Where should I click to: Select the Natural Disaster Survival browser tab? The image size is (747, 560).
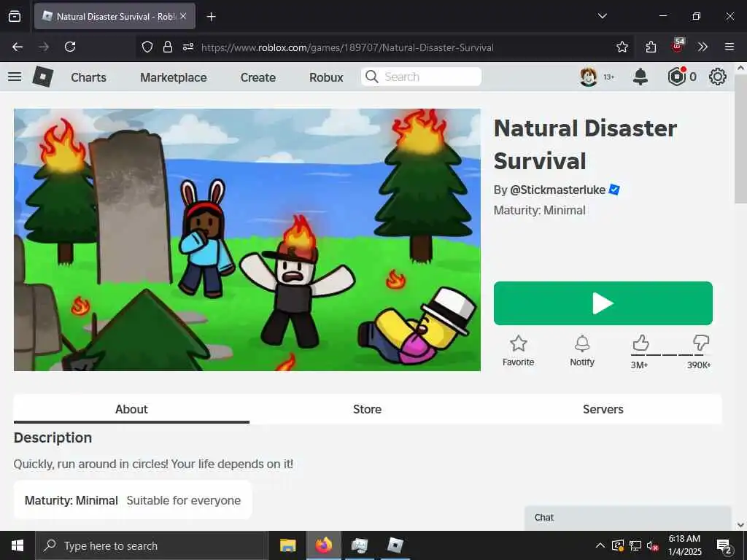click(x=115, y=16)
